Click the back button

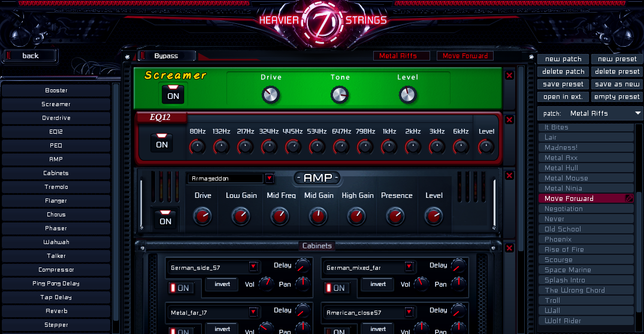[x=30, y=56]
